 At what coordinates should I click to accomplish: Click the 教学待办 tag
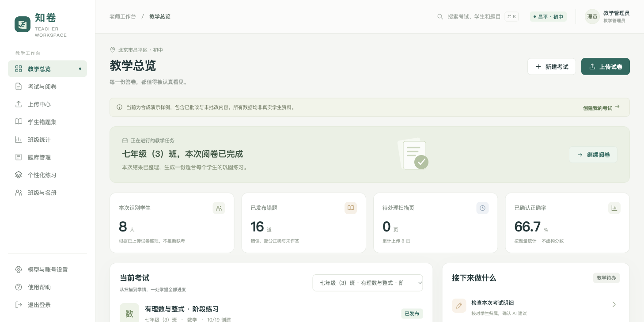pos(606,278)
